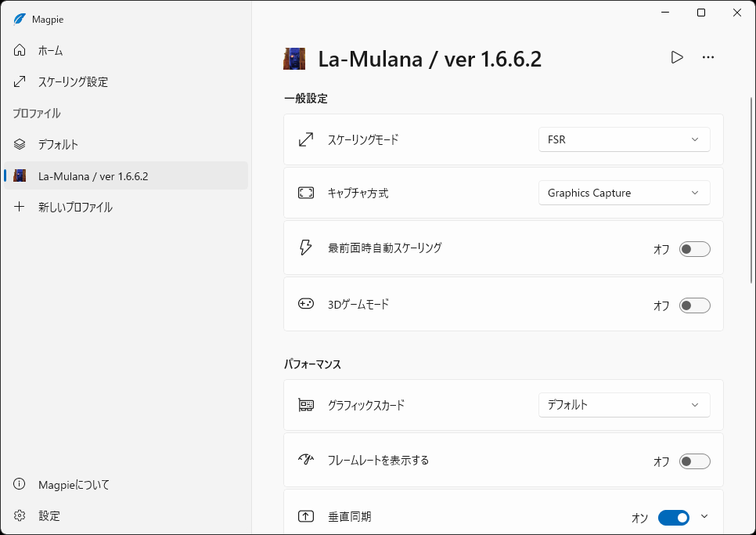This screenshot has width=756, height=535.
Task: Select ホーム in the sidebar
Action: pos(49,50)
